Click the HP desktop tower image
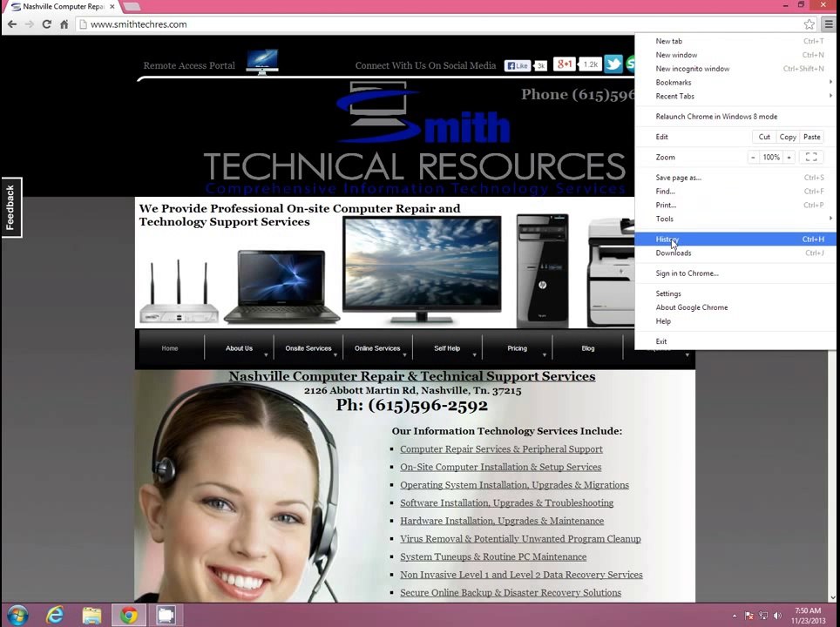 [x=542, y=271]
